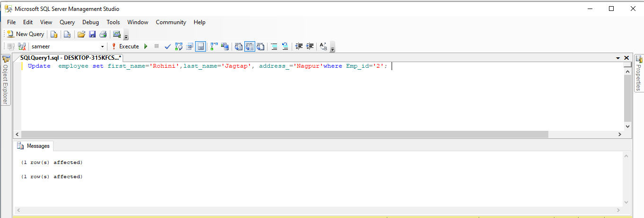
Task: Click the Execute button
Action: point(125,46)
